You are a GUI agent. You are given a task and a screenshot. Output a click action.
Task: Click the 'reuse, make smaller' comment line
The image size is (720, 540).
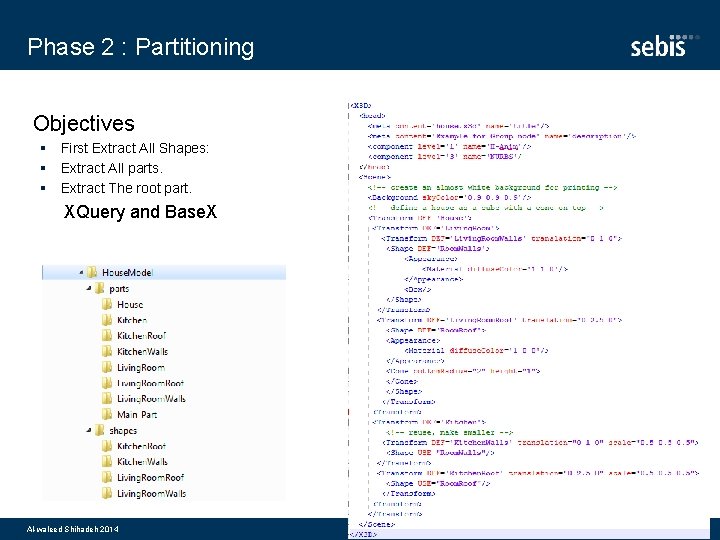coord(450,432)
